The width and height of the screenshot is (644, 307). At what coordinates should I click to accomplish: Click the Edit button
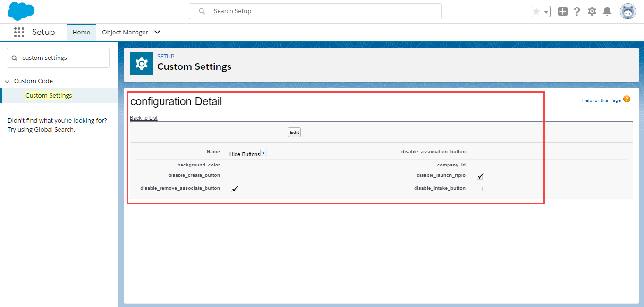pos(294,133)
